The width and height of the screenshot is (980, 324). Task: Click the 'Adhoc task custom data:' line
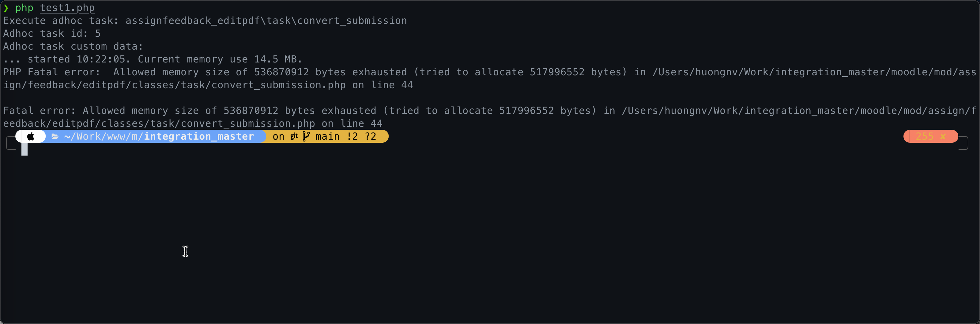click(73, 46)
